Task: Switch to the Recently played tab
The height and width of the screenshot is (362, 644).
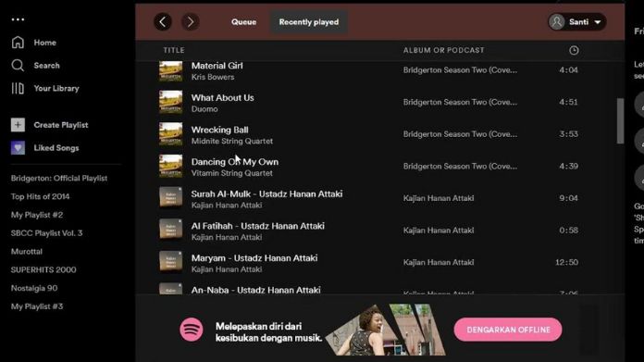Action: [x=309, y=22]
